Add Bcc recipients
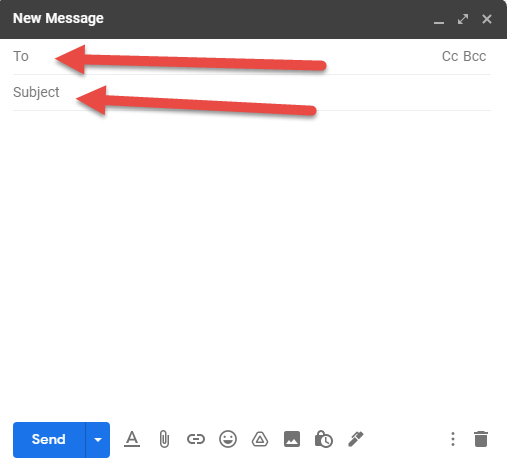The width and height of the screenshot is (507, 468). point(475,56)
